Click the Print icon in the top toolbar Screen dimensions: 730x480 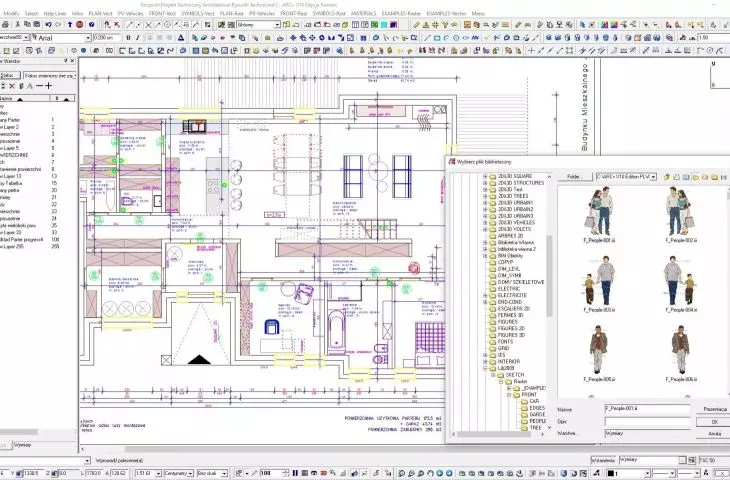(6, 24)
